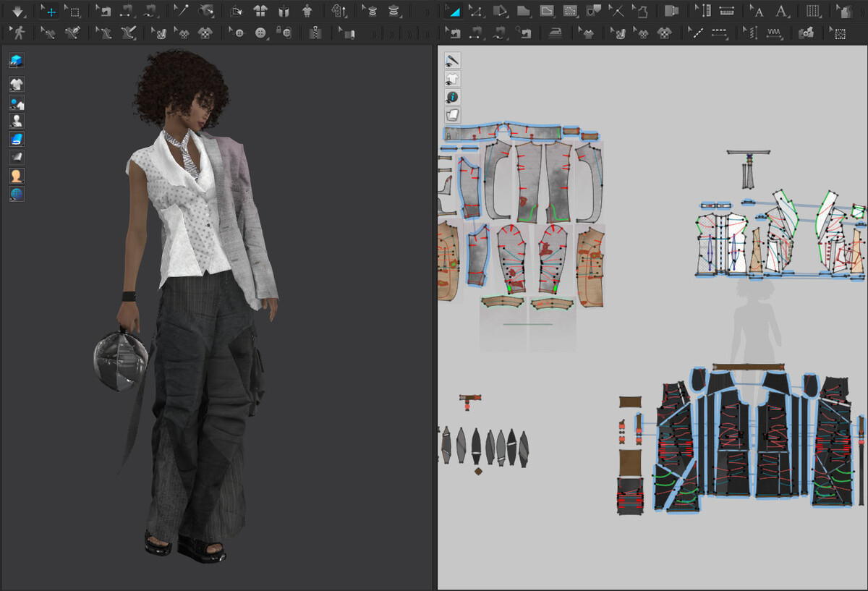Choose the 3D mesh box selection tool
868x591 pixels.
pos(72,11)
